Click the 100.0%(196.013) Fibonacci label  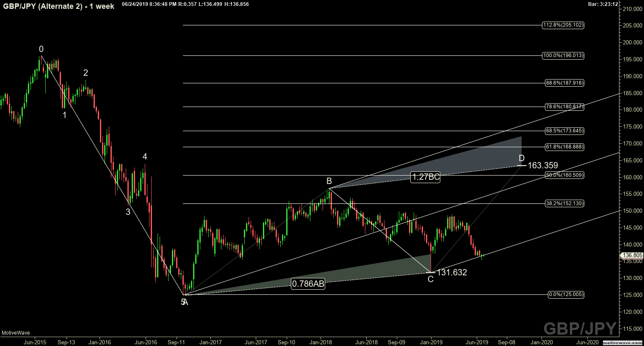563,55
